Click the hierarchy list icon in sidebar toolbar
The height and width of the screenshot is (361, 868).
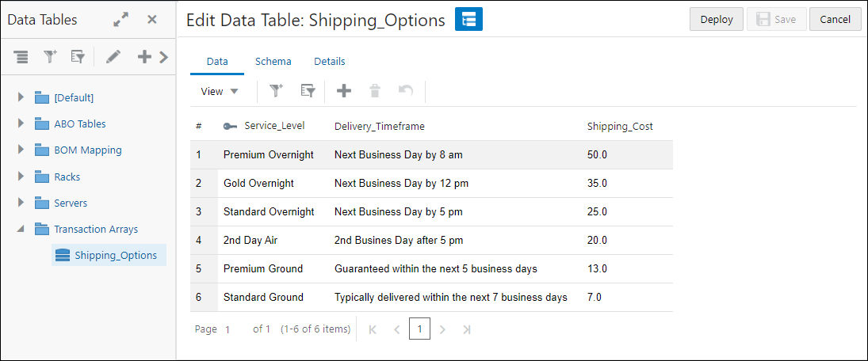click(21, 56)
